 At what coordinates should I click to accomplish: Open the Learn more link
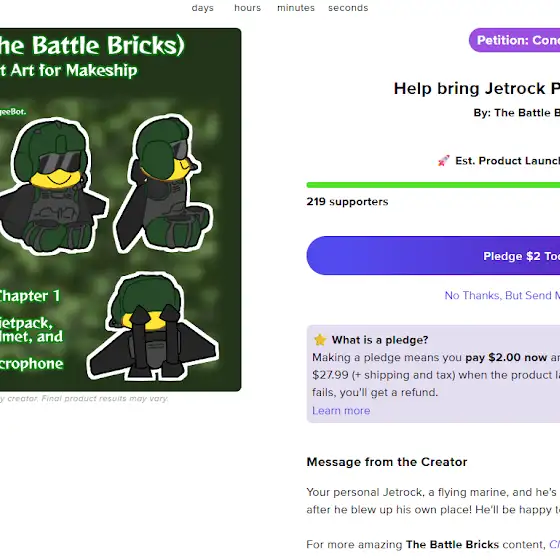pyautogui.click(x=341, y=411)
